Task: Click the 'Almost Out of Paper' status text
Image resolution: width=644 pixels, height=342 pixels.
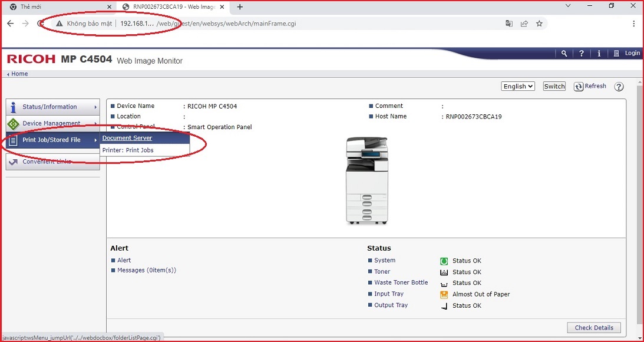Action: pos(481,294)
